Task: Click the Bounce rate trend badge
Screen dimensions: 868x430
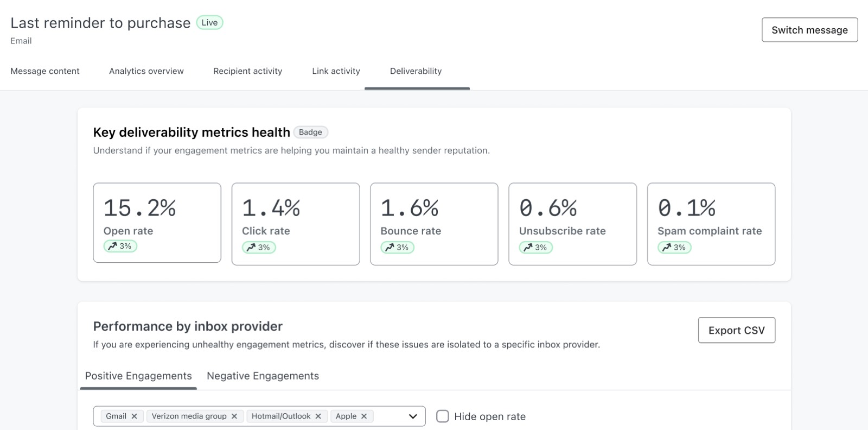Action: pyautogui.click(x=397, y=248)
